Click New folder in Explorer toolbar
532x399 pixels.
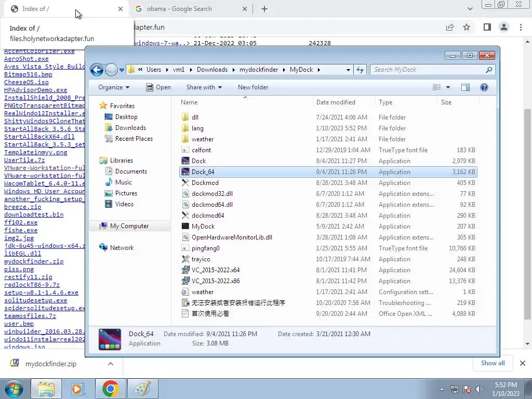tap(253, 87)
